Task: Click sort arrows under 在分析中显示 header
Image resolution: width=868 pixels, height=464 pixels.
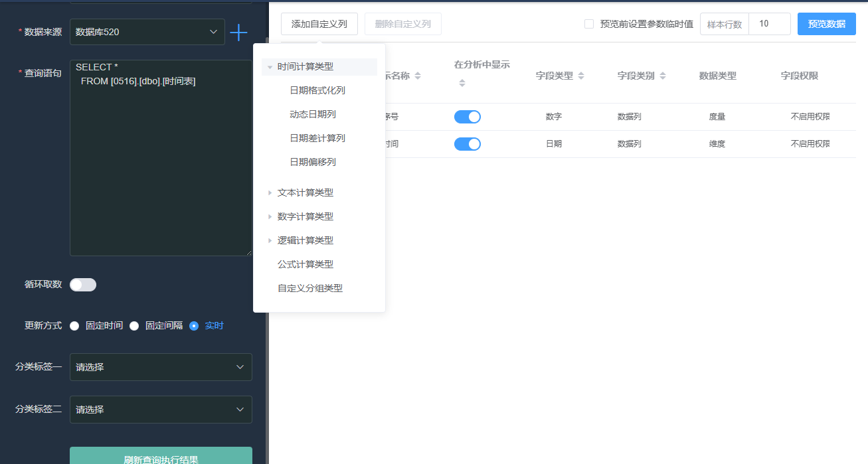Action: tap(462, 83)
